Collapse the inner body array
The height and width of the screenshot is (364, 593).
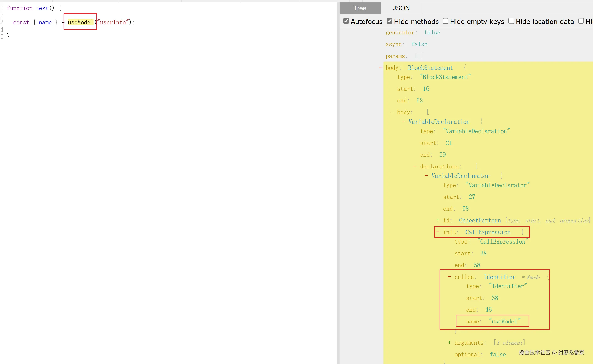[392, 112]
